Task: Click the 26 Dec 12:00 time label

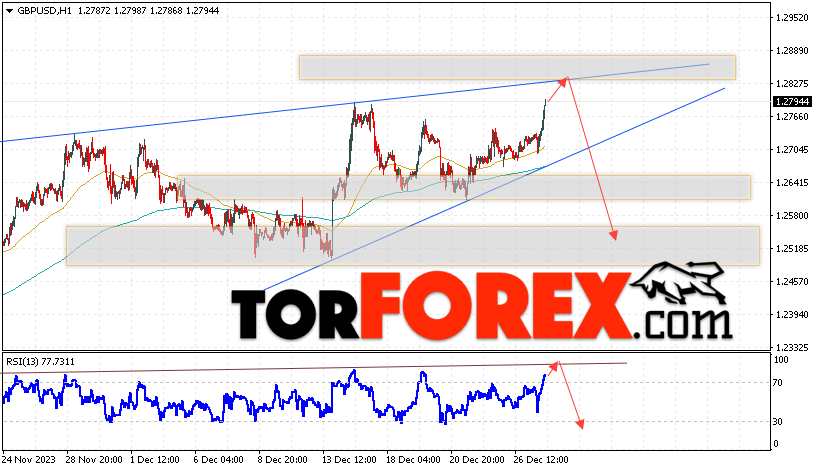Action: click(541, 460)
